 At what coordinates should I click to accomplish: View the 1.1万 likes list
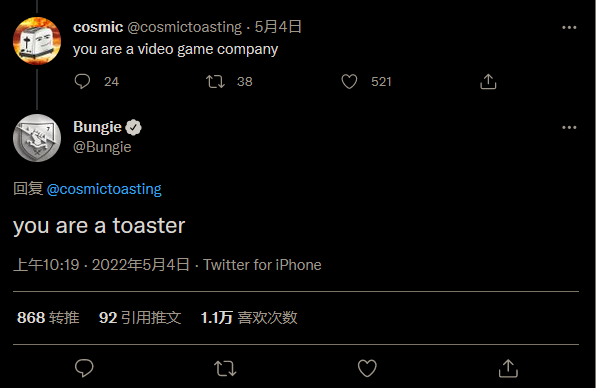click(249, 318)
